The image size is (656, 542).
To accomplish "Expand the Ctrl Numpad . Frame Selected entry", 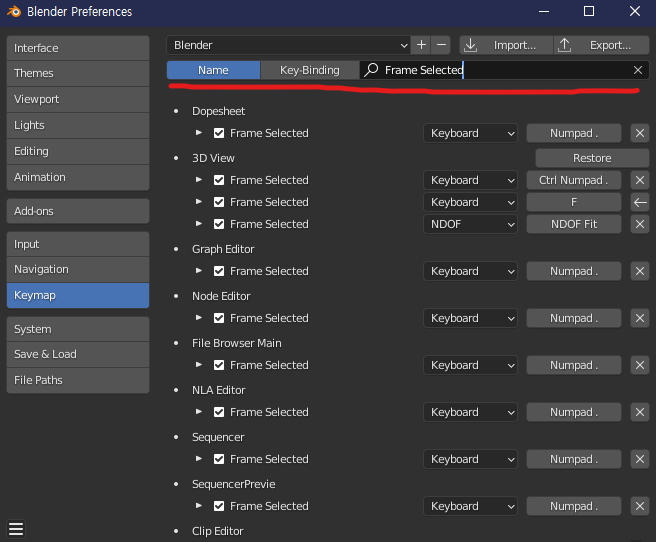I will pyautogui.click(x=199, y=180).
